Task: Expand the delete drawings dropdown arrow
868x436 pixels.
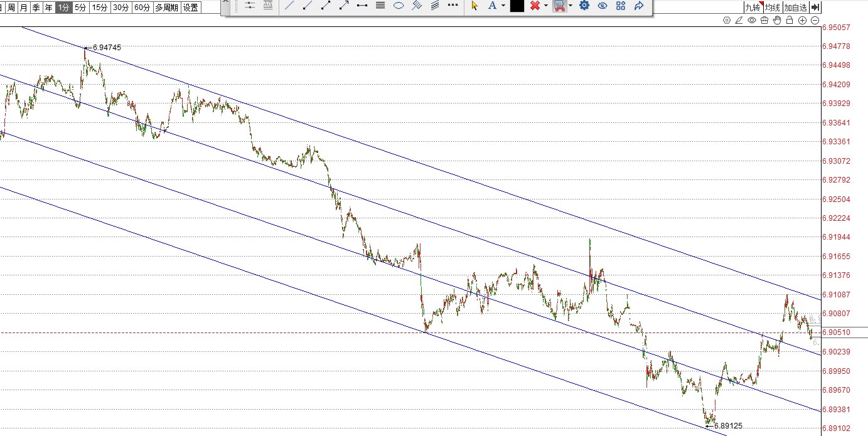Action: pyautogui.click(x=546, y=6)
